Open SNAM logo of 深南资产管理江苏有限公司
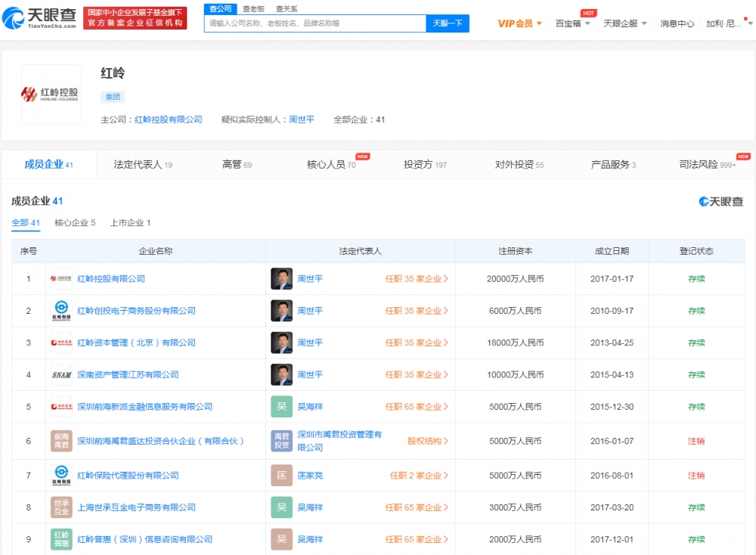756x555 pixels. 61,374
